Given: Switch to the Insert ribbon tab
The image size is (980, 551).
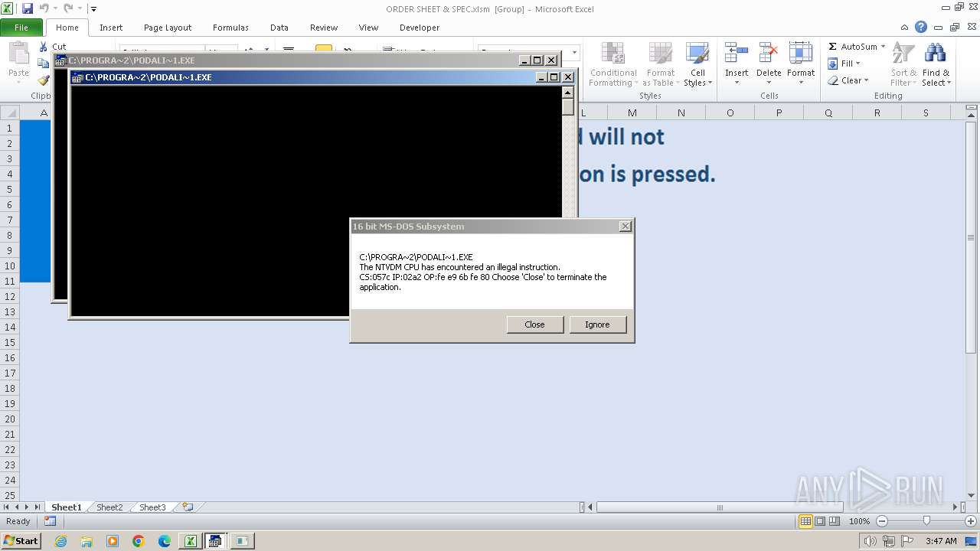Looking at the screenshot, I should 111,28.
